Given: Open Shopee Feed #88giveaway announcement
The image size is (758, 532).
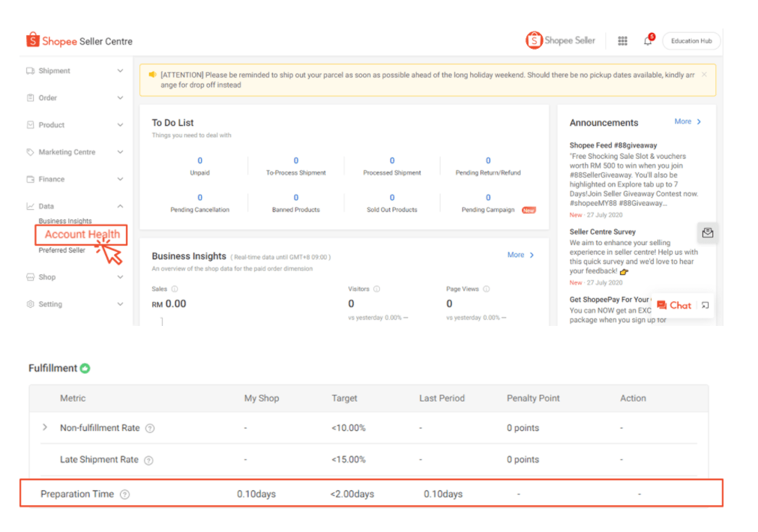Looking at the screenshot, I should pos(613,145).
